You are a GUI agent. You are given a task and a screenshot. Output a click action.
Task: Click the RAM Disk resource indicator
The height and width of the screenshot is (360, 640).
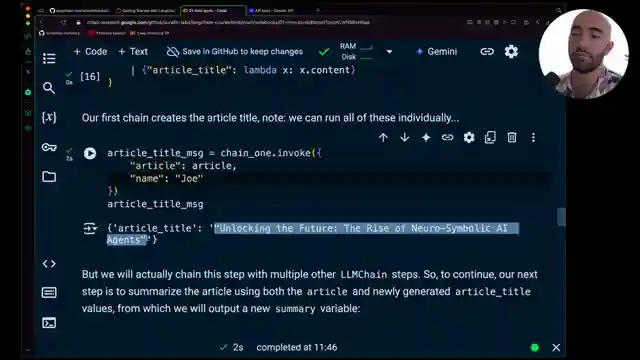pos(356,52)
